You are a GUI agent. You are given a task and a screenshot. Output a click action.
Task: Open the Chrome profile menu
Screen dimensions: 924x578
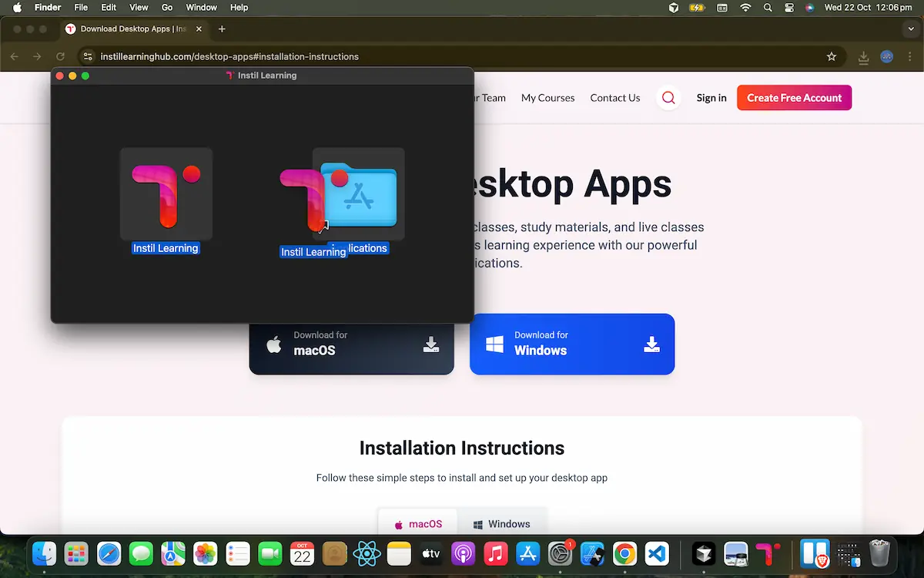(x=886, y=56)
